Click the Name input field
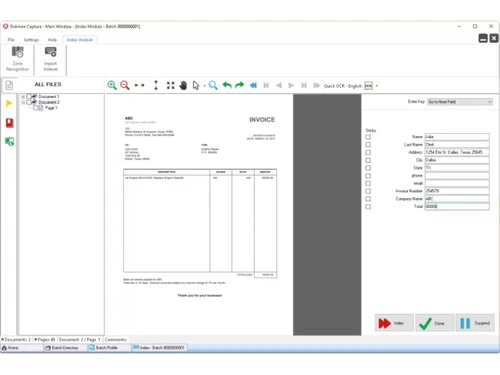Screen dimensions: 500x375 tap(457, 137)
